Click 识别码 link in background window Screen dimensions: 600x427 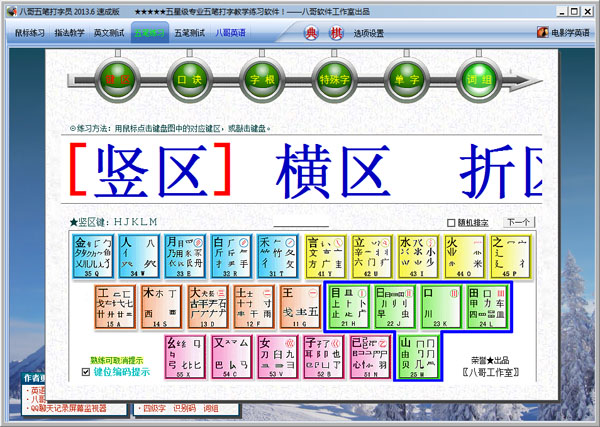[184, 408]
